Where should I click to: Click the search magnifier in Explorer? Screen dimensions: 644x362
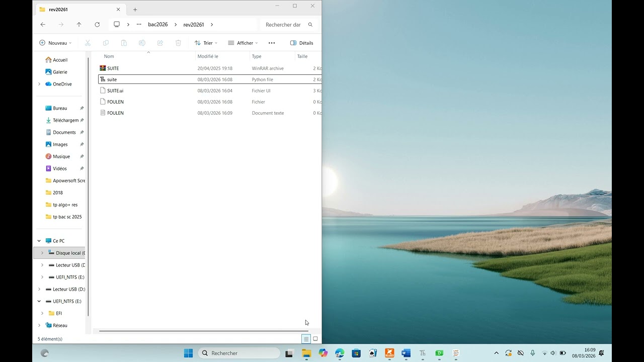tap(310, 25)
